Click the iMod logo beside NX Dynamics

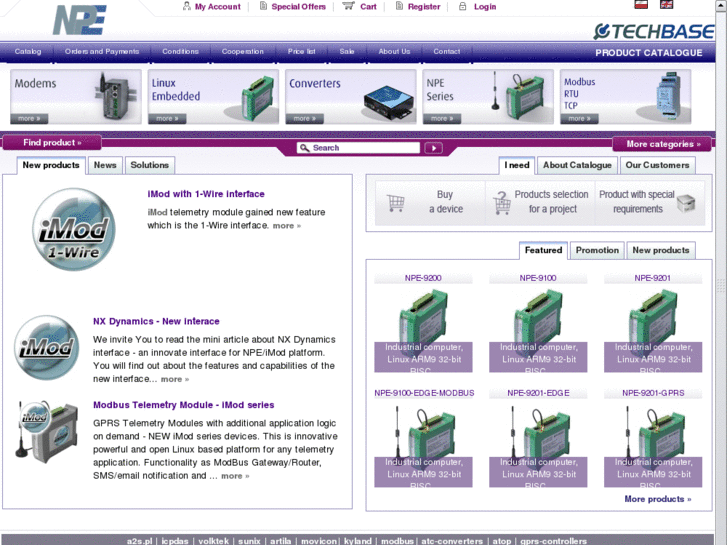tap(46, 347)
